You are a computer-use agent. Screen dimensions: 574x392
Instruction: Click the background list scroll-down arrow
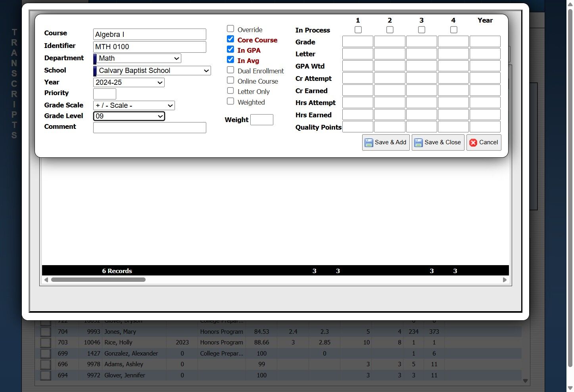tap(525, 381)
